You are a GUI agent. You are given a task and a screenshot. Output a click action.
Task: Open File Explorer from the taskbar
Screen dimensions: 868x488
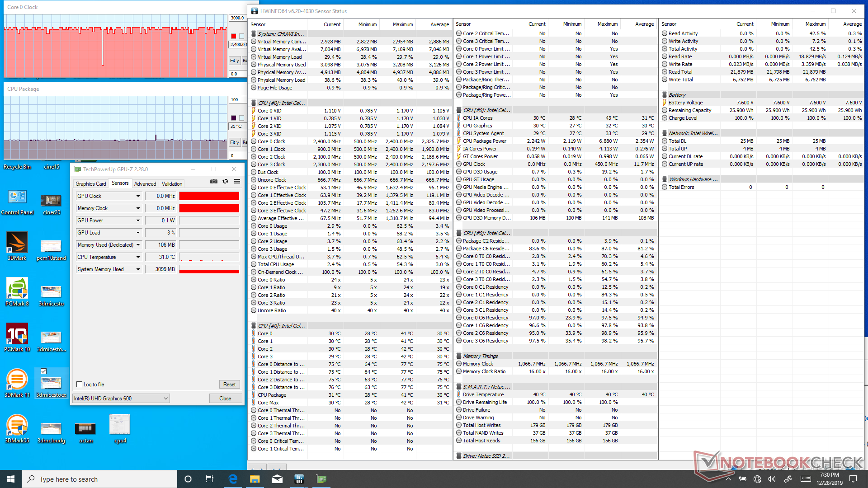pos(255,479)
